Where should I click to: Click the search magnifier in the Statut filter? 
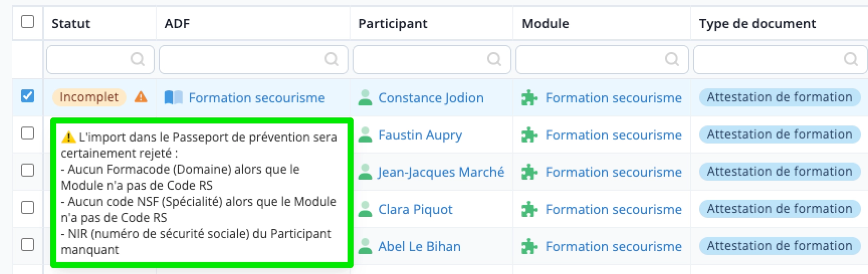tap(138, 60)
